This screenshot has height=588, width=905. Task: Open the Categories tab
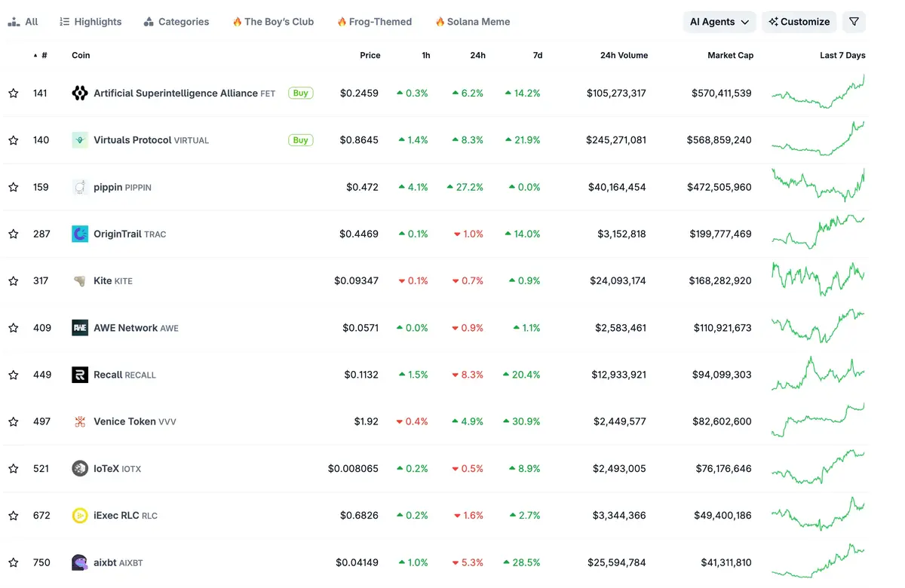(x=176, y=22)
